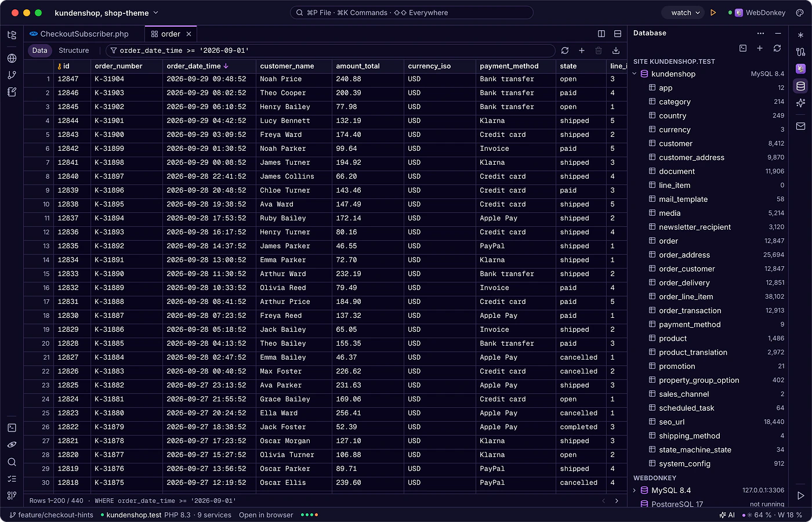Split the editor vertically
Viewport: 812px width, 522px height.
pos(601,34)
